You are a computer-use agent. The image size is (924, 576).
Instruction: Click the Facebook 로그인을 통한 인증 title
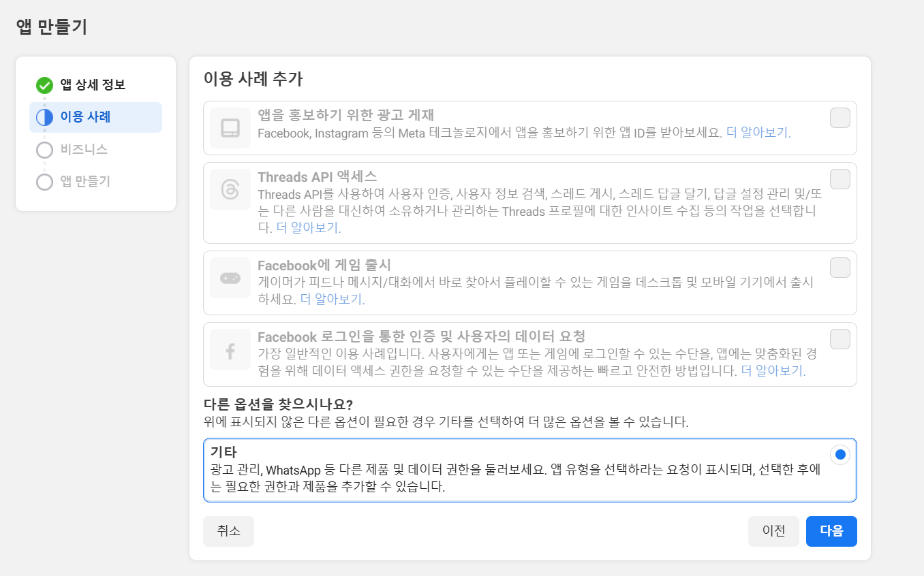click(422, 336)
